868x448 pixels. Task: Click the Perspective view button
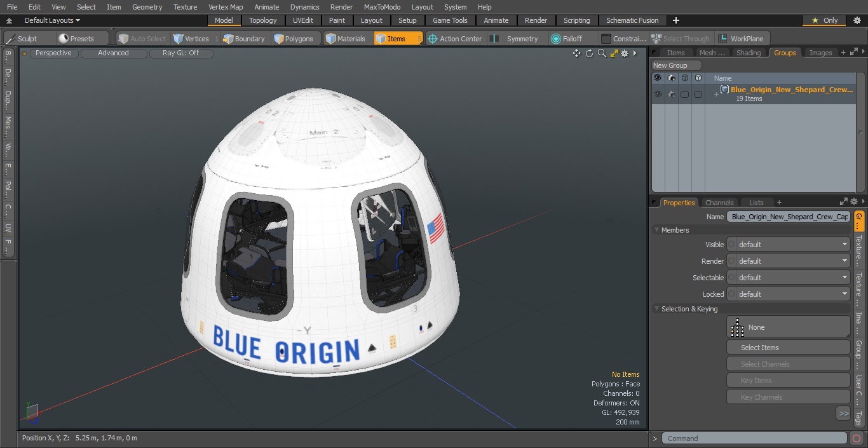click(53, 53)
